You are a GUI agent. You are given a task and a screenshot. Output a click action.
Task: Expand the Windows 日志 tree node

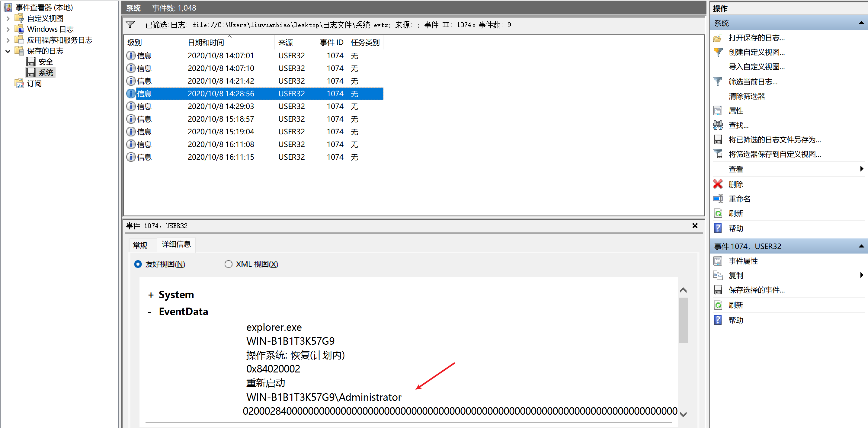click(x=8, y=29)
